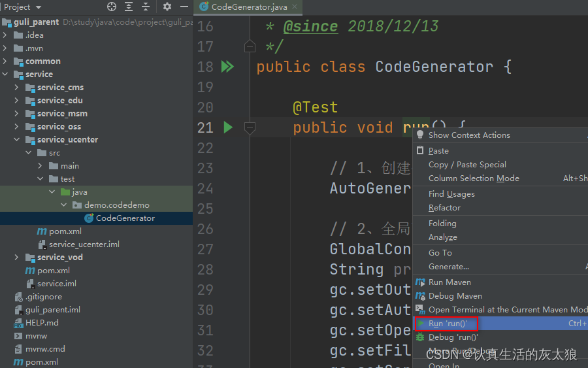Choose Debug Maven in context menu
Image resolution: width=588 pixels, height=368 pixels.
click(x=500, y=296)
